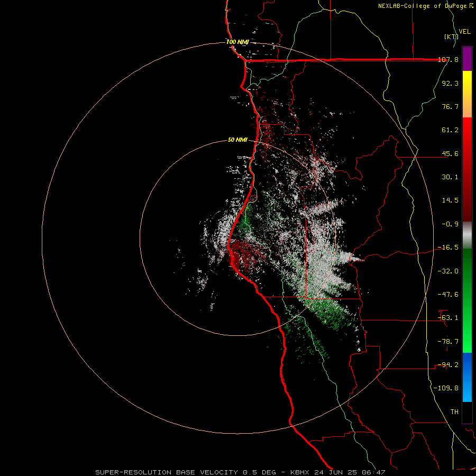The image size is (476, 476).
Task: Click the 100 NMI range ring label
Action: [x=237, y=42]
